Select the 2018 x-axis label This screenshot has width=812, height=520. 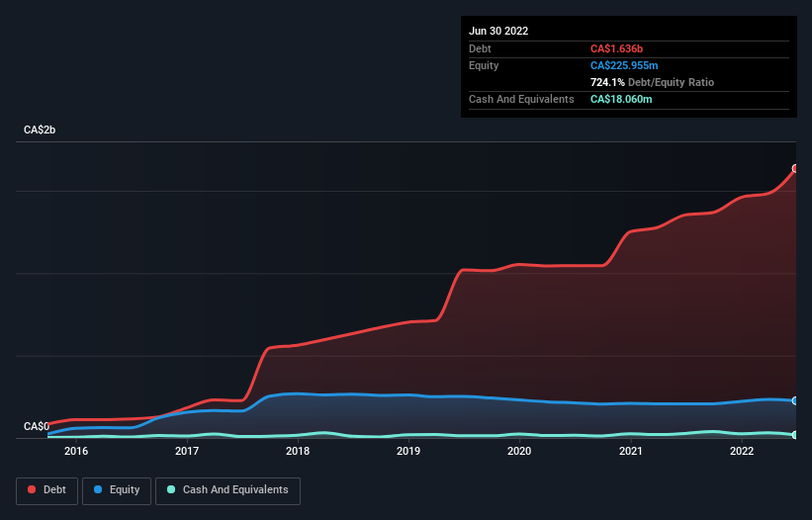(x=298, y=451)
